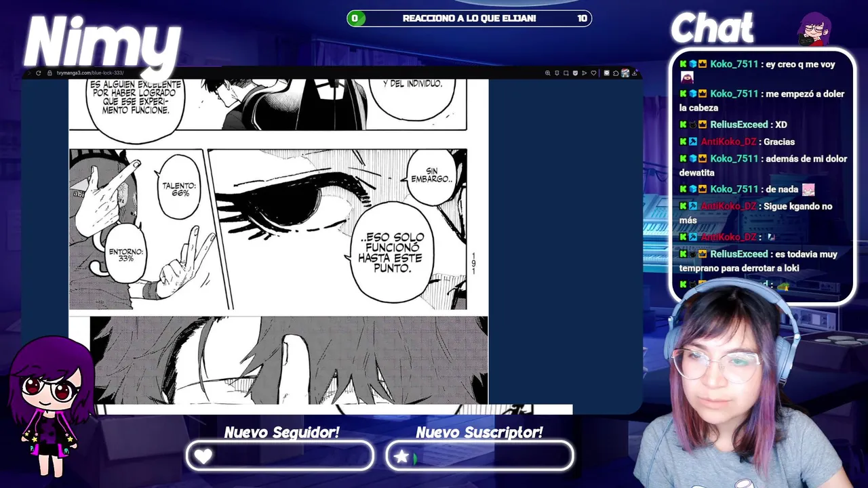This screenshot has width=868, height=488.
Task: Click Koko_7511 username in "de nada" message
Action: 734,189
